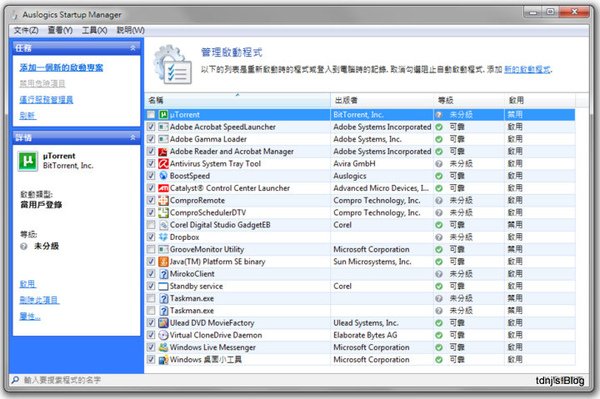The height and width of the screenshot is (399, 600).
Task: Click the 屬性... link in details panel
Action: coord(30,316)
